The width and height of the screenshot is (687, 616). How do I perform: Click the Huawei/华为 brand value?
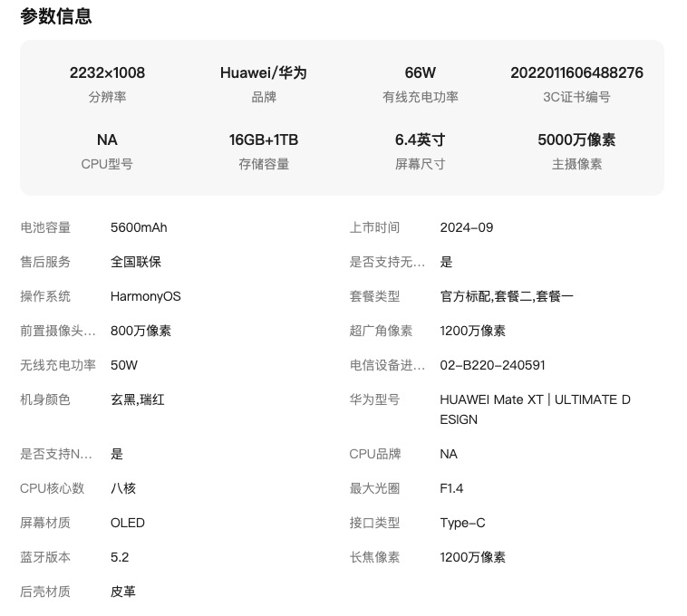tap(263, 72)
